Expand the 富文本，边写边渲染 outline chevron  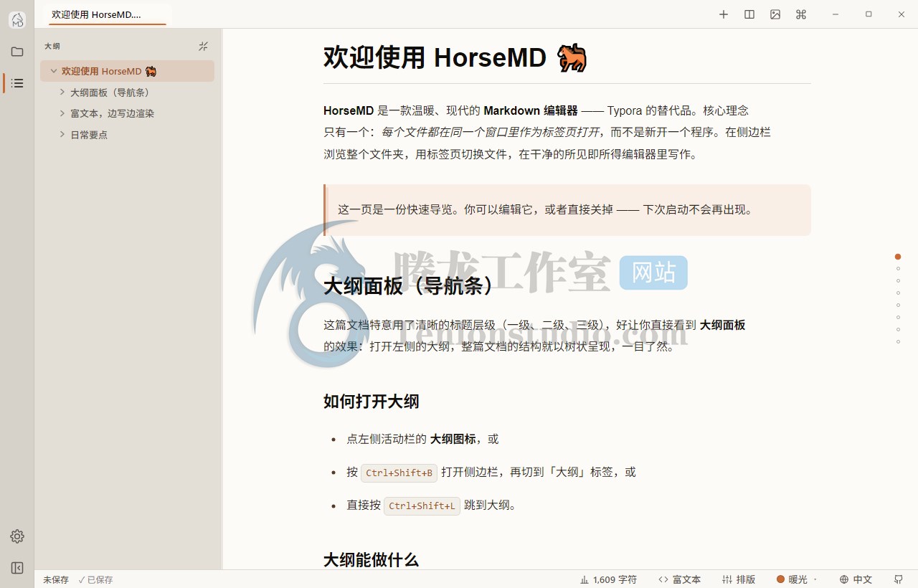coord(62,113)
